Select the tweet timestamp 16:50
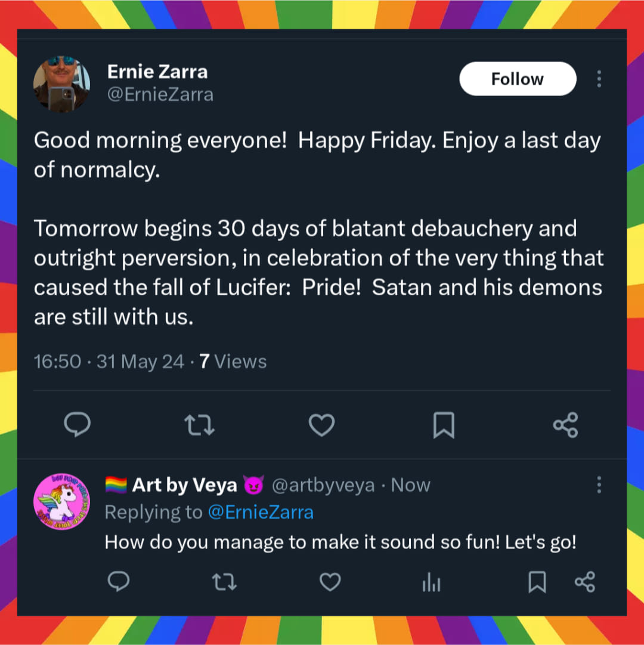 pos(57,361)
